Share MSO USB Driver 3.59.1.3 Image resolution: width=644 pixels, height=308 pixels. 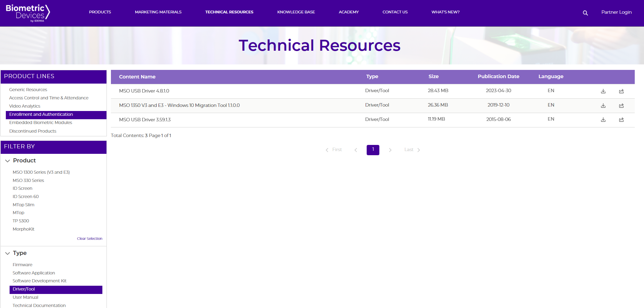coord(621,120)
